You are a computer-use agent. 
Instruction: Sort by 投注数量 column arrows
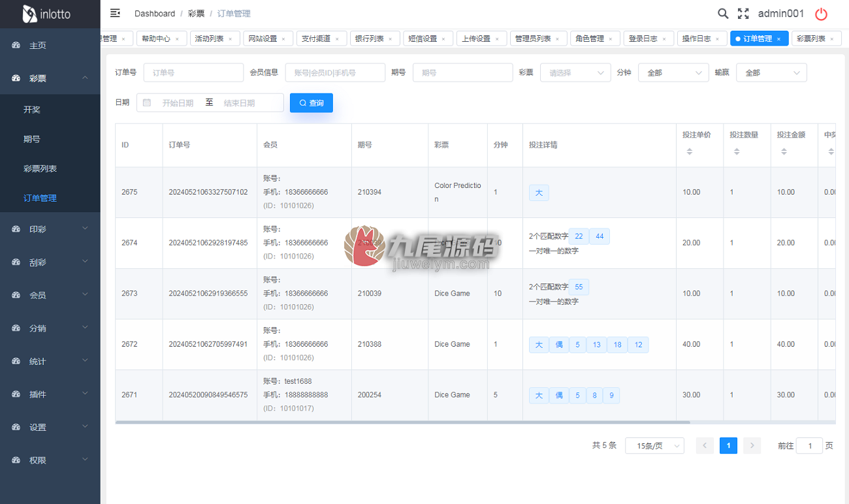click(737, 151)
